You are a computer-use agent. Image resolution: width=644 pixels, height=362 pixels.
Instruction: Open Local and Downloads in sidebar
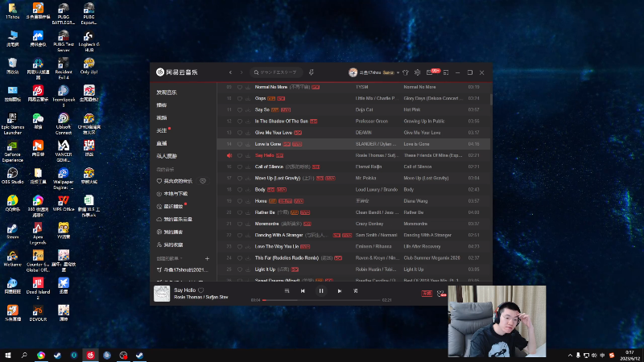172,194
